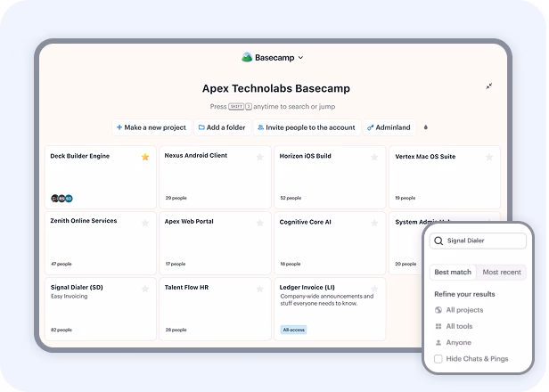Switch to Most recent tab
Screen dimensions: 549x392
click(502, 273)
